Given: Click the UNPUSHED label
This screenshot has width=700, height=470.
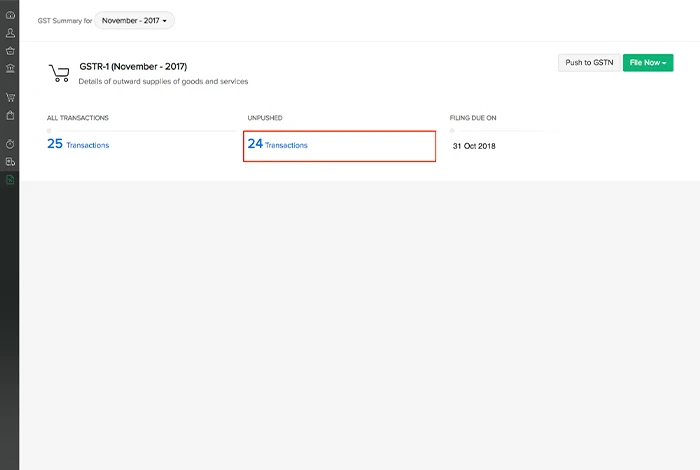Looking at the screenshot, I should [x=265, y=118].
